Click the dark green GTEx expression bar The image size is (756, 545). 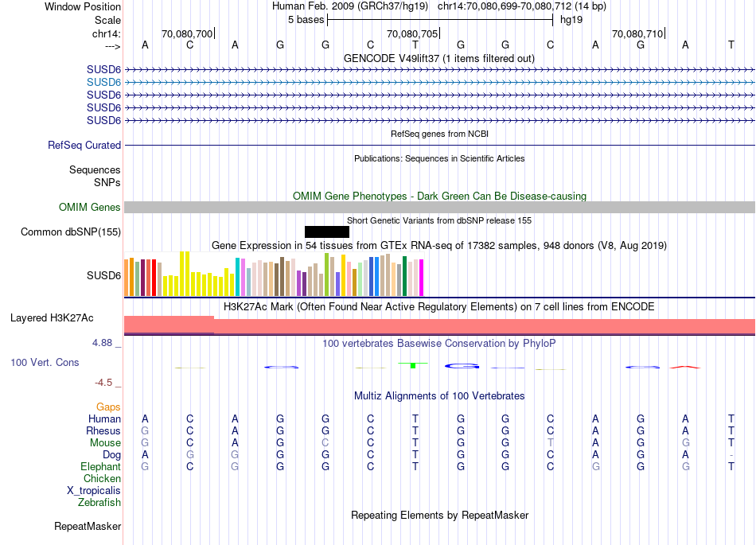[404, 276]
